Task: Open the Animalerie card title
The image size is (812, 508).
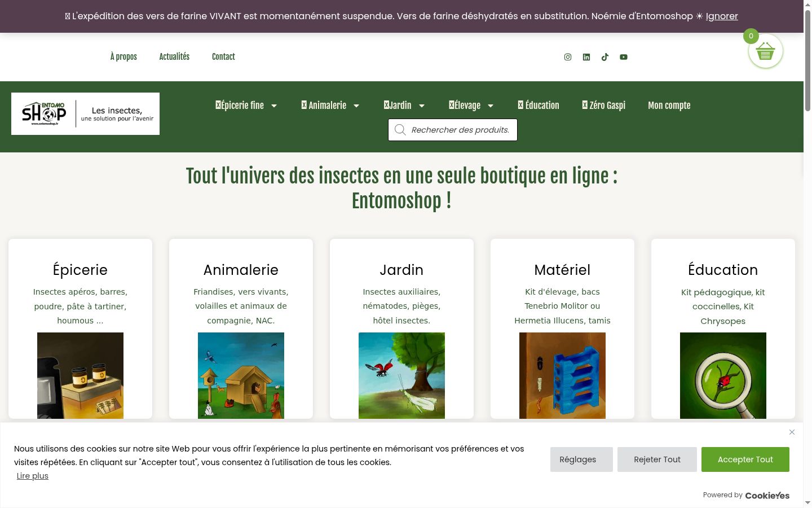Action: coord(241,270)
